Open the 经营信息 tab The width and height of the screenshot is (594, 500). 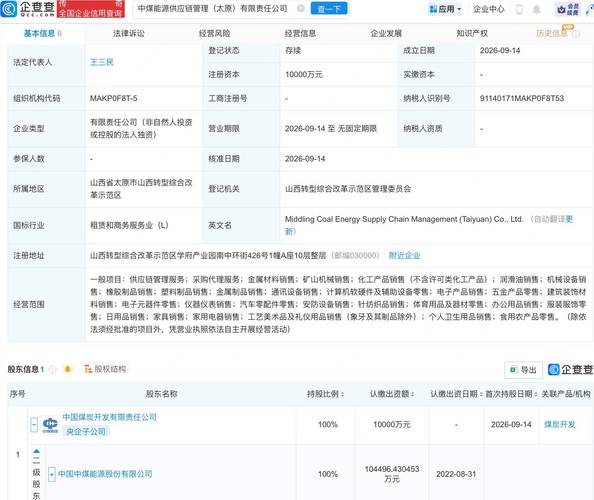click(300, 33)
